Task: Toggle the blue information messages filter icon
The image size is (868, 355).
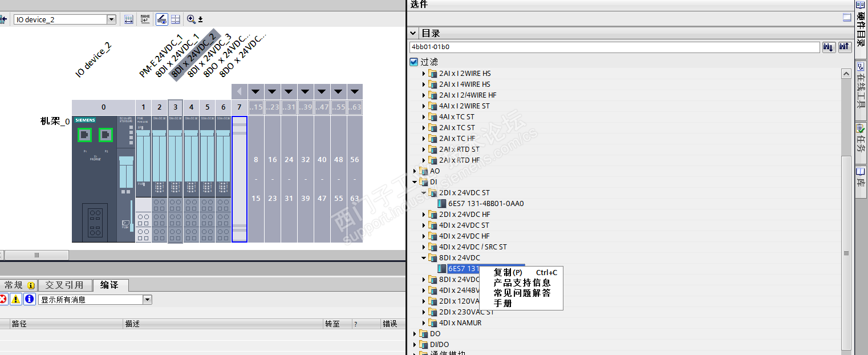Action: point(30,299)
